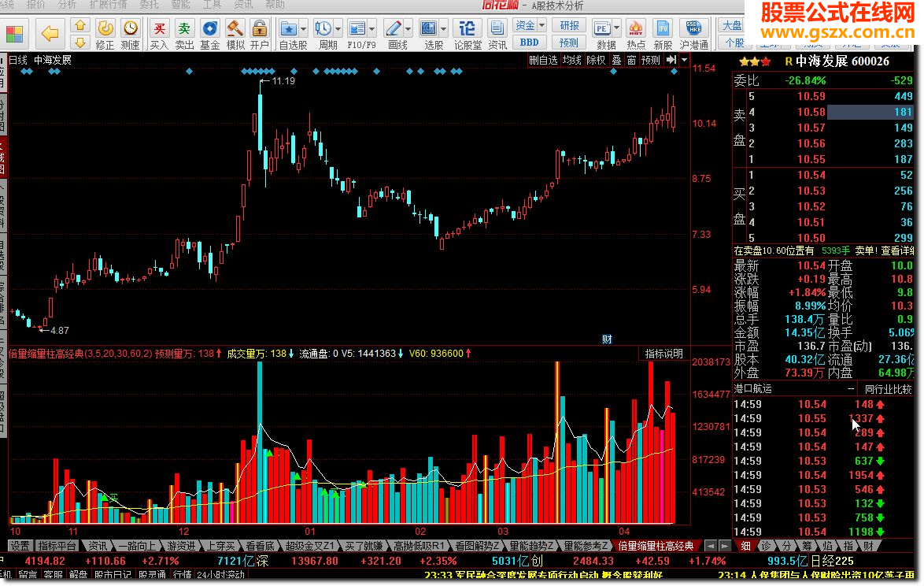Image resolution: width=924 pixels, height=586 pixels.
Task: Click the yellow up arrow button
Action: coord(80,26)
